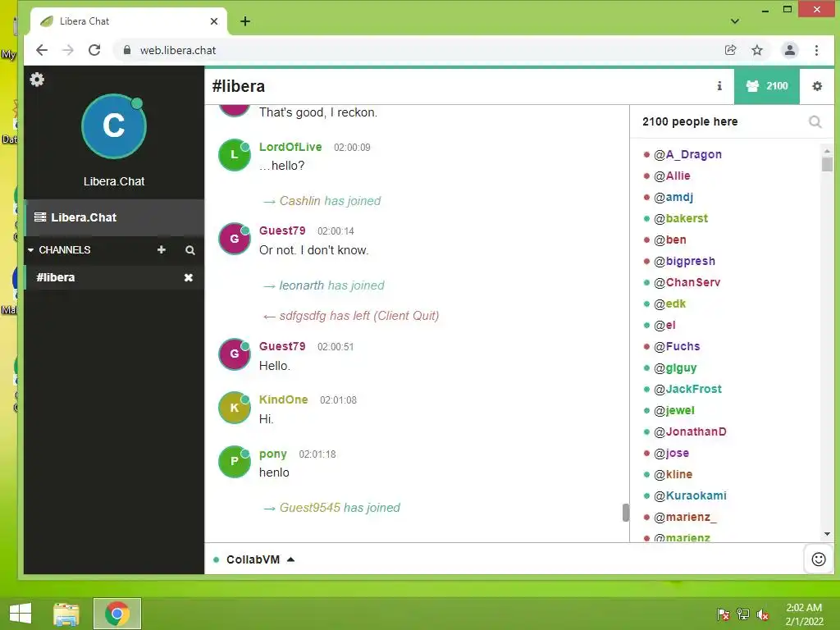Click pony's avatar icon

(x=234, y=462)
